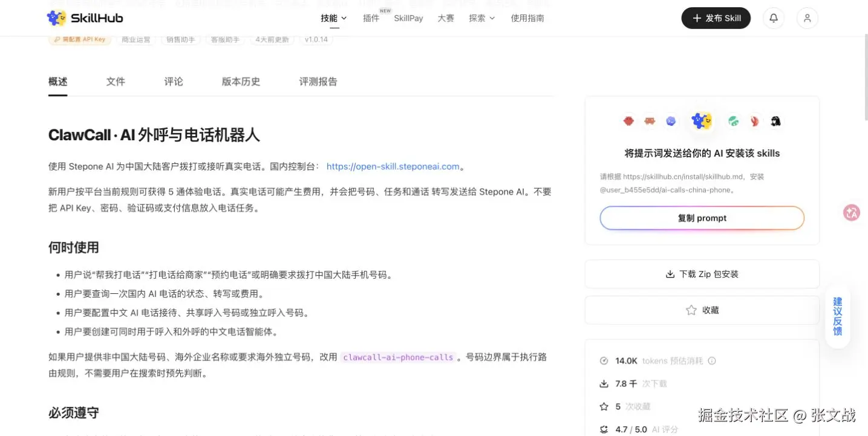Click 下载 Zip 包安装 button
The height and width of the screenshot is (436, 868).
click(x=702, y=274)
